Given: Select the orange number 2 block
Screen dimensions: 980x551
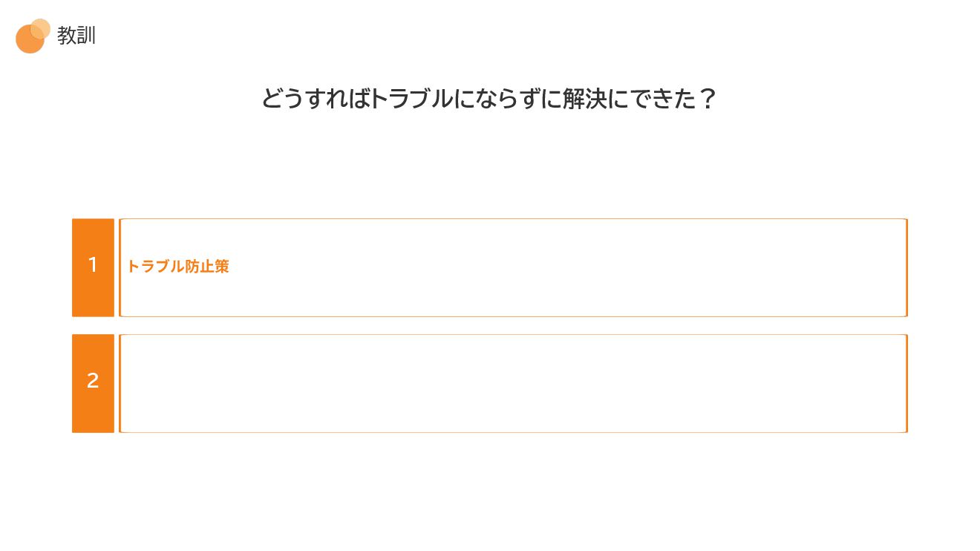Looking at the screenshot, I should click(93, 383).
